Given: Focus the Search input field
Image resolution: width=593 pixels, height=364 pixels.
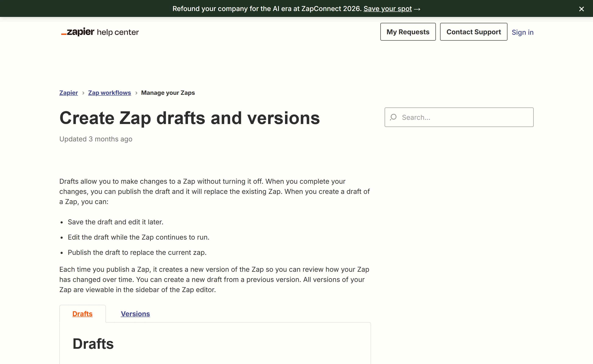Looking at the screenshot, I should 459,117.
